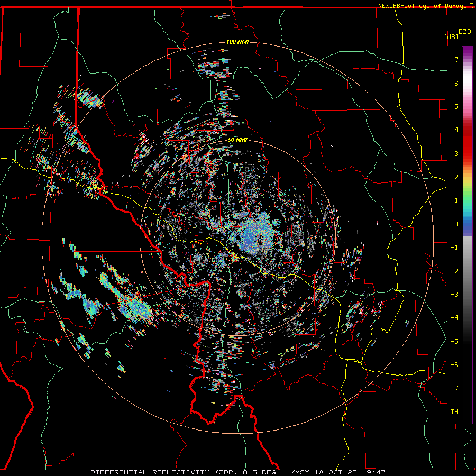
Task: Select the 1 value on the color scale
Action: click(456, 200)
